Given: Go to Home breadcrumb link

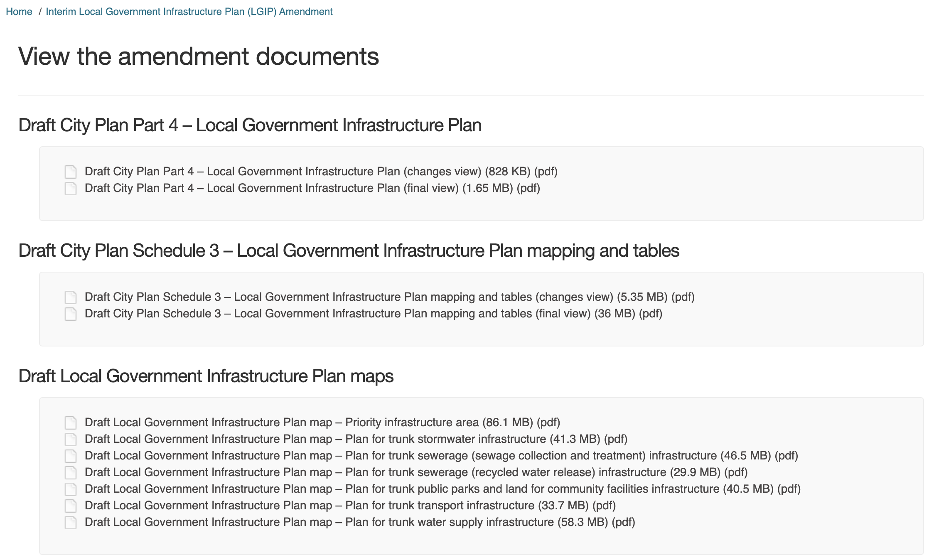Looking at the screenshot, I should [19, 12].
